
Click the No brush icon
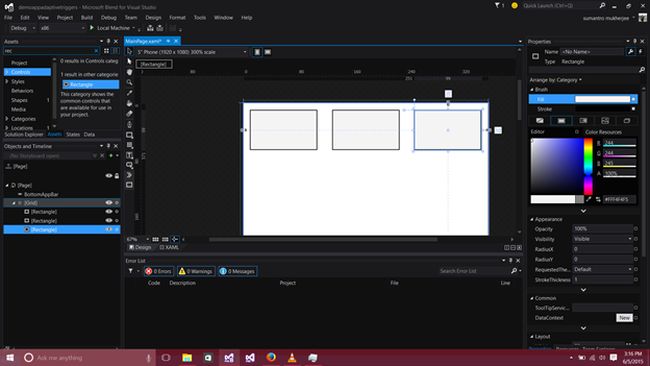539,121
